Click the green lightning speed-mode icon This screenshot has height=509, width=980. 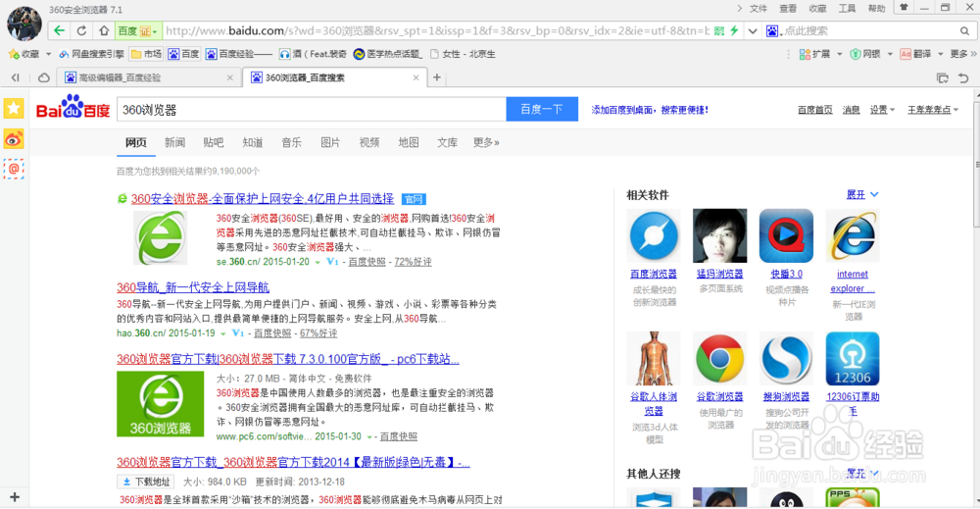coord(734,30)
